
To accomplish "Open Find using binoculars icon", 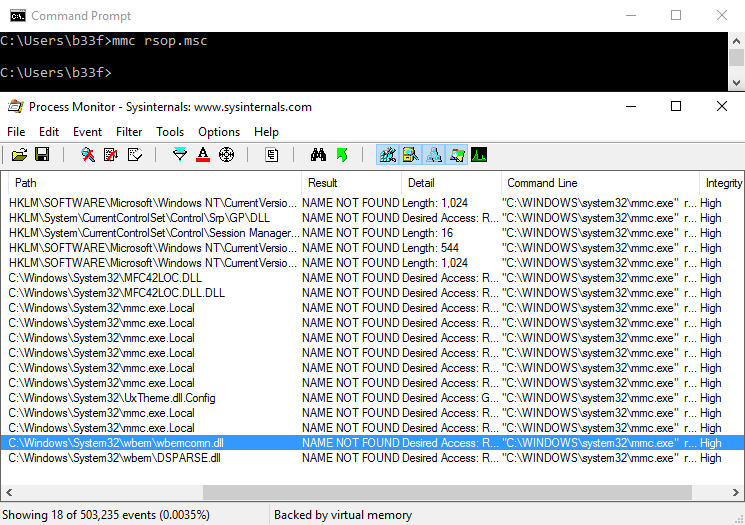I will [x=318, y=155].
